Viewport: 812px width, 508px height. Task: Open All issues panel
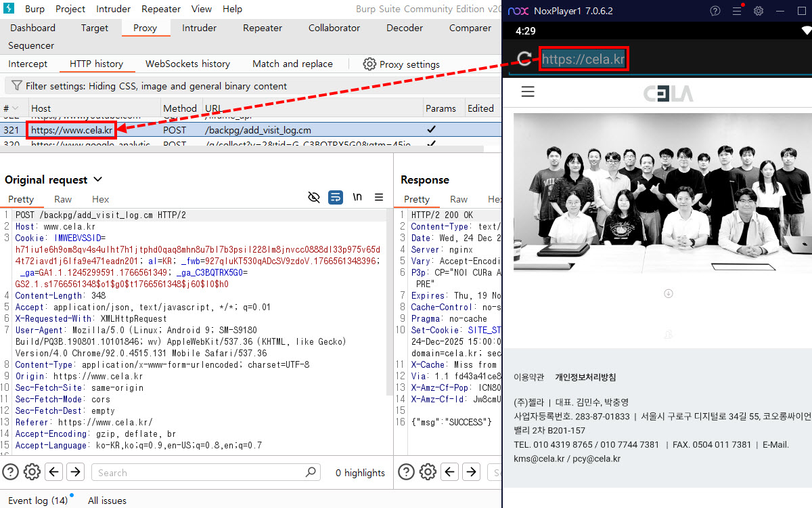point(107,501)
